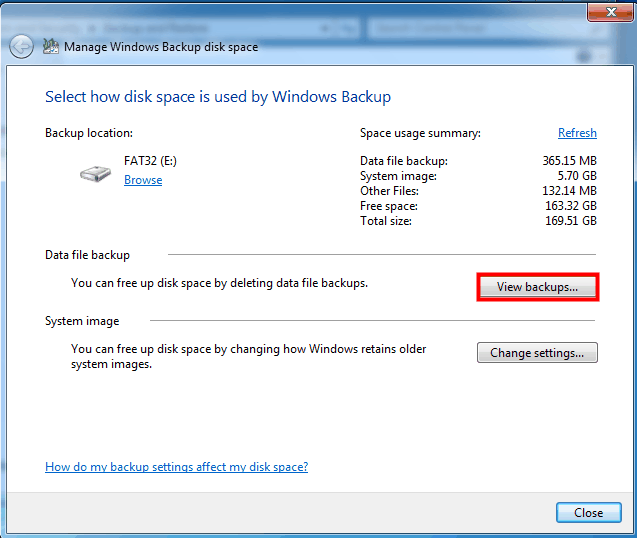Click the Refresh link
Screen dimensions: 637x538
[x=577, y=133]
